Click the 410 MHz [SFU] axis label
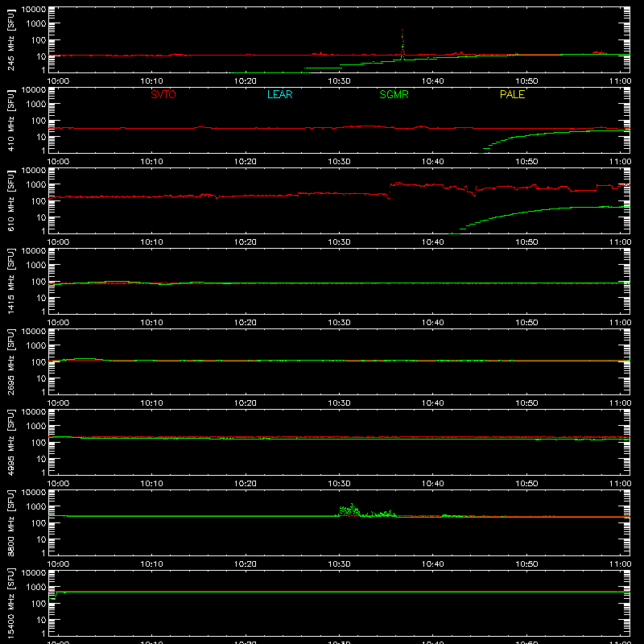The height and width of the screenshot is (644, 644). click(x=10, y=121)
